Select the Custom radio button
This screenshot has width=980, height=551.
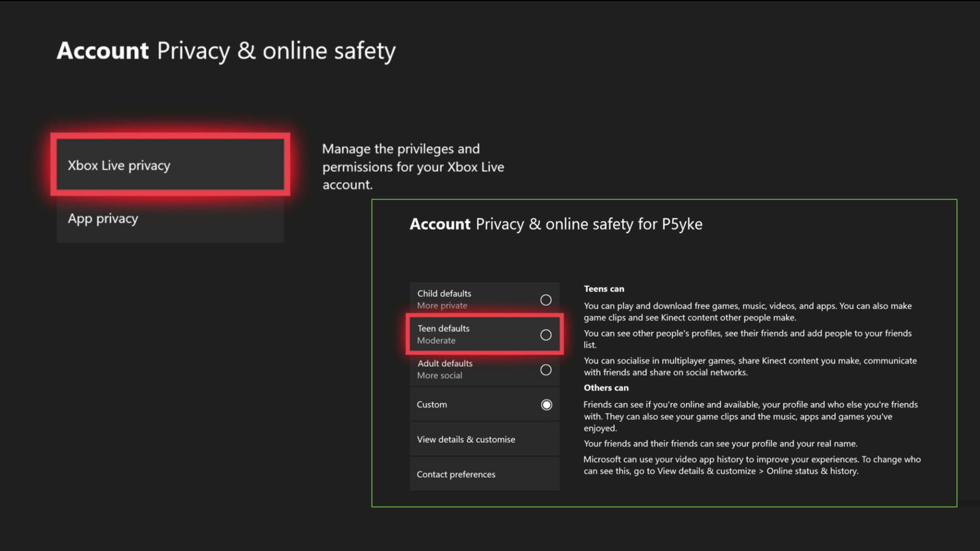(x=546, y=405)
